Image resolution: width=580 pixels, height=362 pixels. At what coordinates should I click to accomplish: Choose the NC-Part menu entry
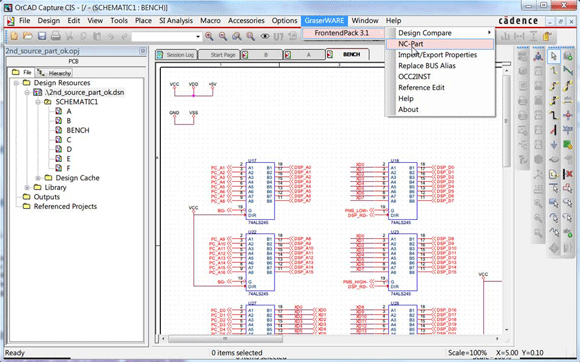[x=440, y=44]
